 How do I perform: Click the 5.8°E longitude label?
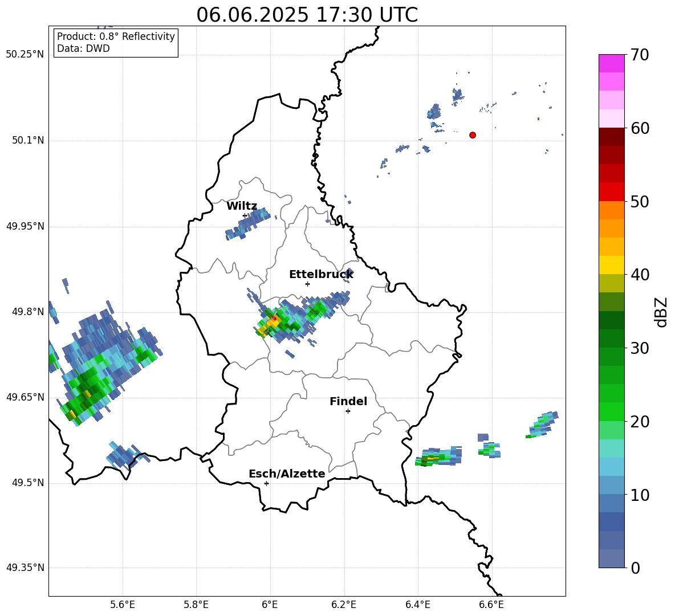coord(196,605)
